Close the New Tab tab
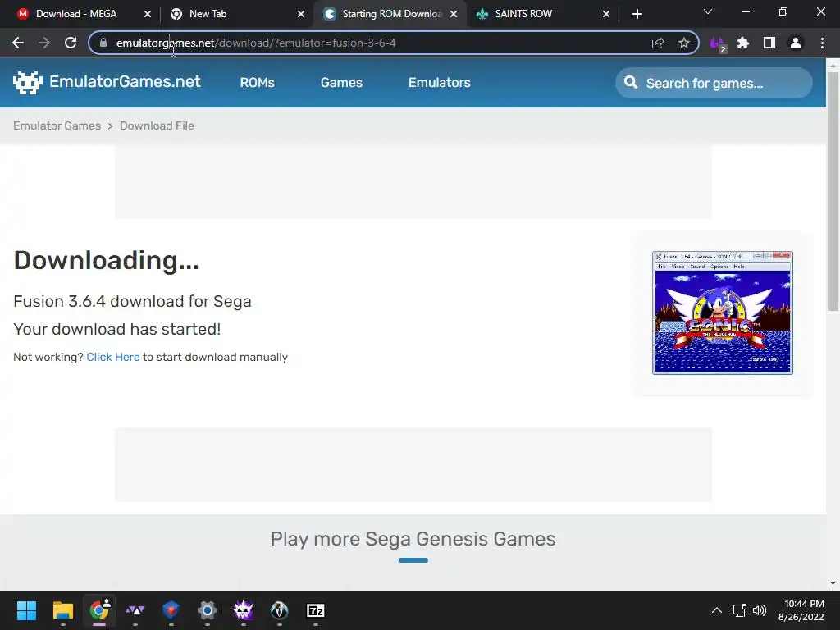This screenshot has height=630, width=840. pos(301,14)
